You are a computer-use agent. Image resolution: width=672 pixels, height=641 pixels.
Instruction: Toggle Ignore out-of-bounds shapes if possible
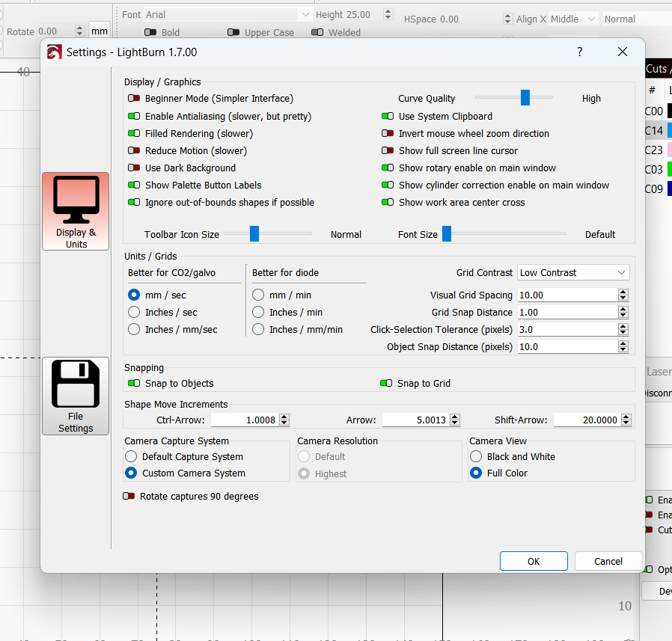pos(134,202)
